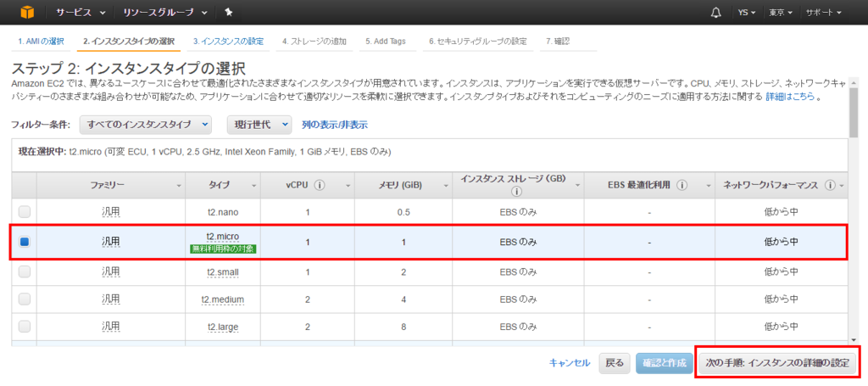Click the t2.small type cell
Image resolution: width=868 pixels, height=386 pixels.
223,272
